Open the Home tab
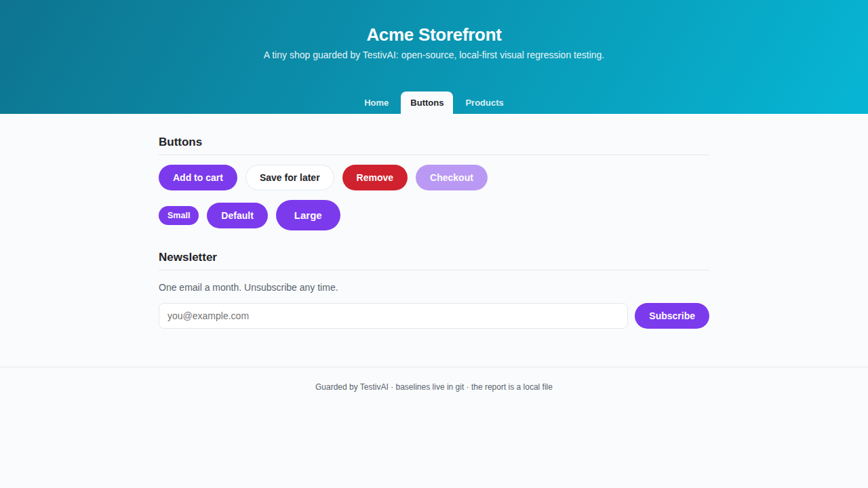 pos(376,103)
